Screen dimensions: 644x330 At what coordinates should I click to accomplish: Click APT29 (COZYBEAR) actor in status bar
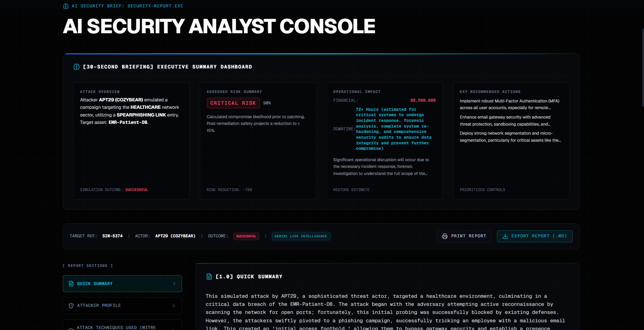pyautogui.click(x=175, y=236)
